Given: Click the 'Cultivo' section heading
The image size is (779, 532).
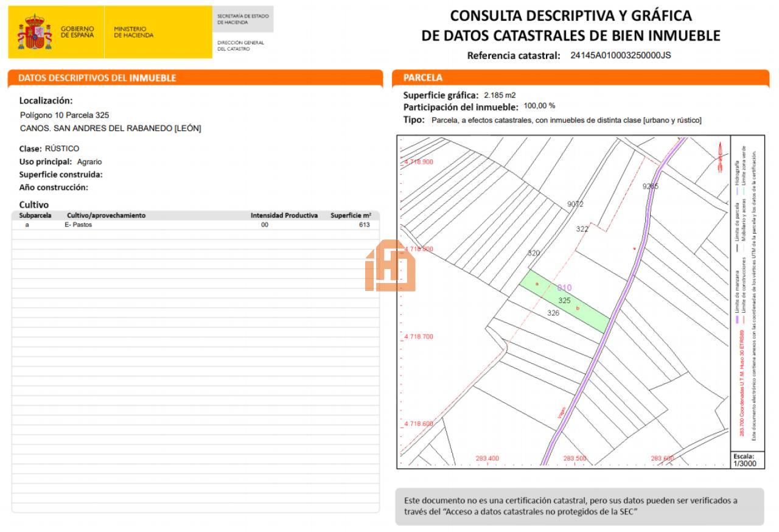Looking at the screenshot, I should [x=34, y=205].
